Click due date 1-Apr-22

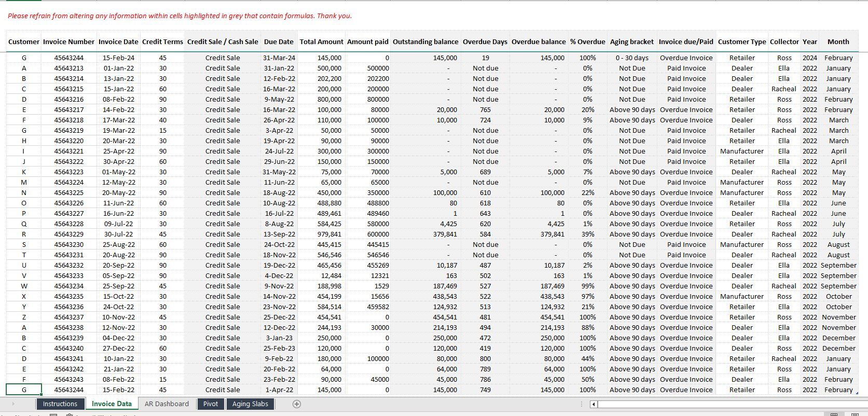point(279,390)
